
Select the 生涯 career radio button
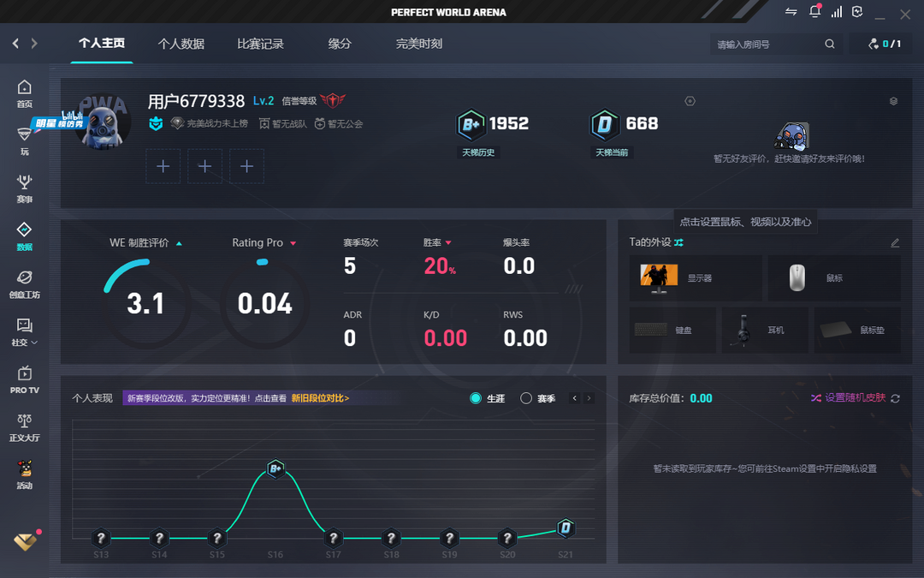476,398
